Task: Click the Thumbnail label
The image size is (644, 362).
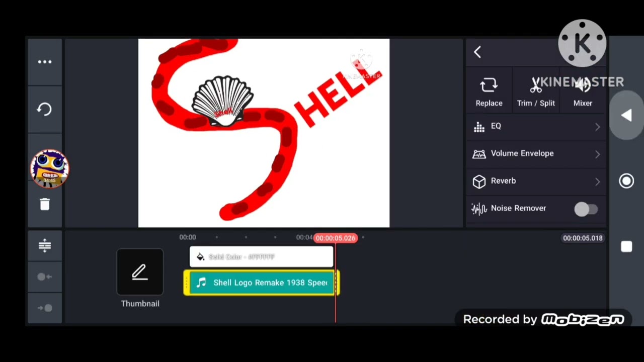Action: (x=140, y=304)
